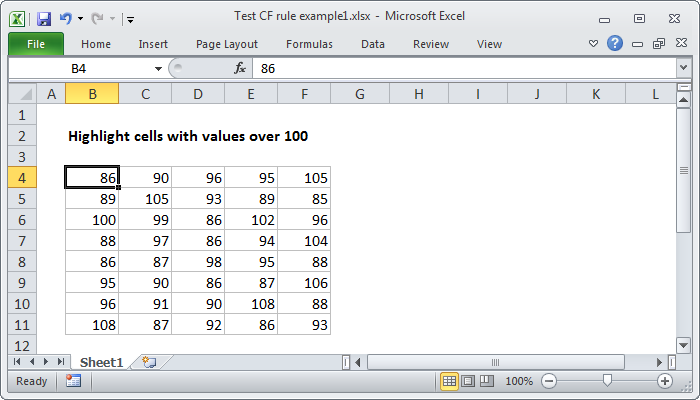Image resolution: width=700 pixels, height=400 pixels.
Task: Select the Sheet1 tab
Action: [101, 362]
